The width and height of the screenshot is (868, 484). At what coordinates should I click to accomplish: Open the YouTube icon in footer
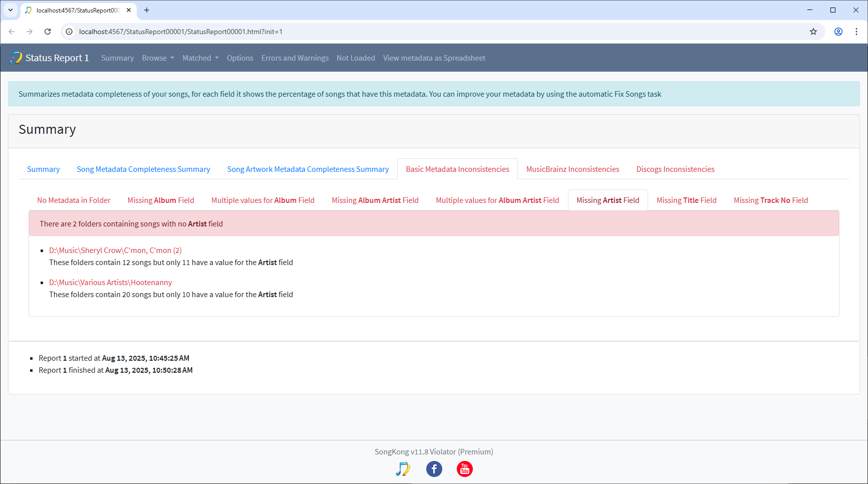coord(465,469)
